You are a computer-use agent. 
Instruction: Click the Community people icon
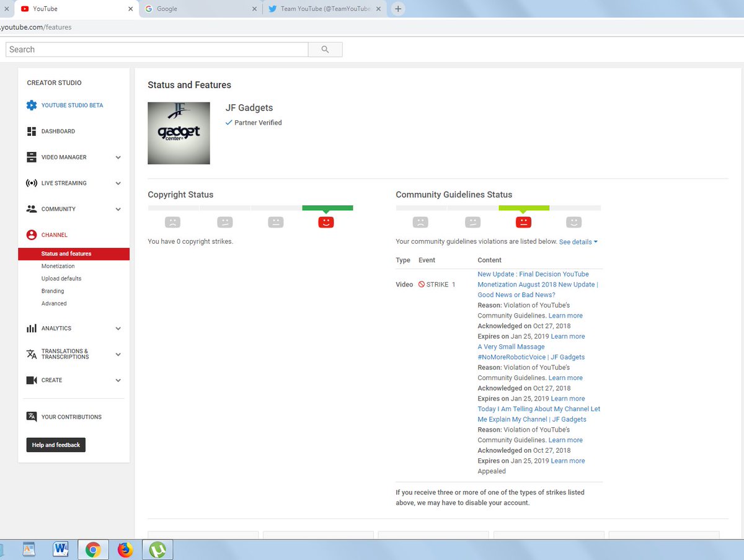[x=32, y=210]
